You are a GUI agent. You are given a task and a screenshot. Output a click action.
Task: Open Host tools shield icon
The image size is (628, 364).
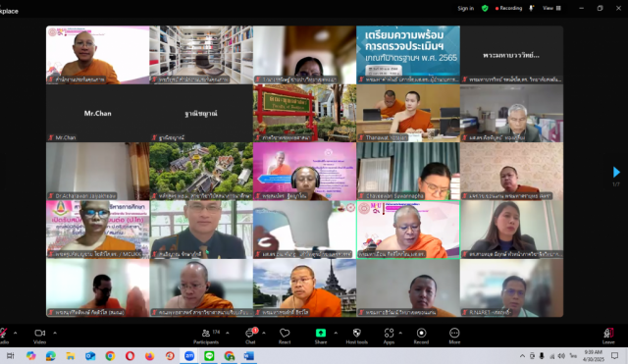click(356, 336)
